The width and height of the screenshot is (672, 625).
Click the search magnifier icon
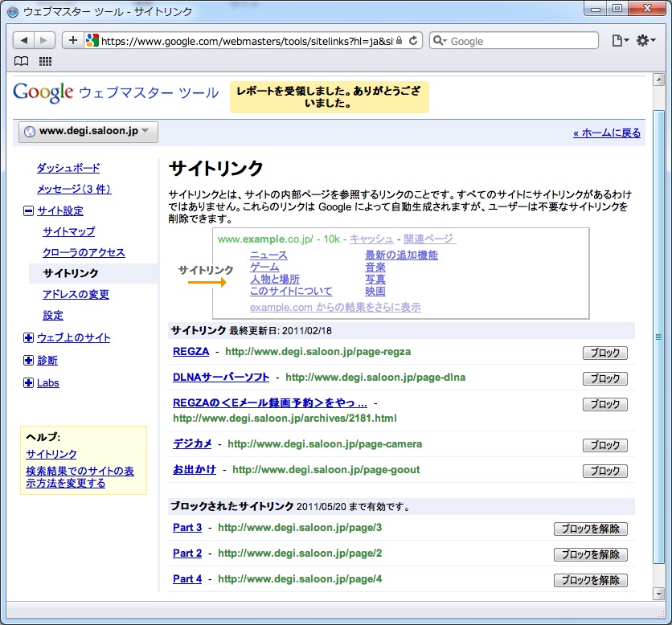[x=440, y=41]
